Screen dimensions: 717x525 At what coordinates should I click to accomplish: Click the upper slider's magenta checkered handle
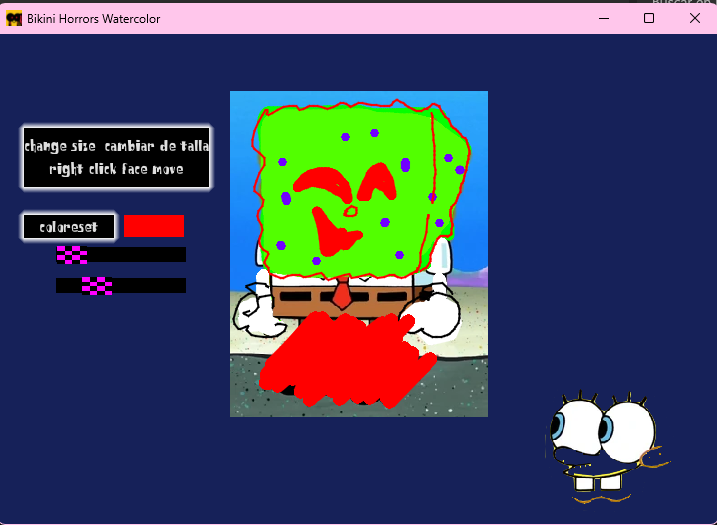click(x=72, y=255)
